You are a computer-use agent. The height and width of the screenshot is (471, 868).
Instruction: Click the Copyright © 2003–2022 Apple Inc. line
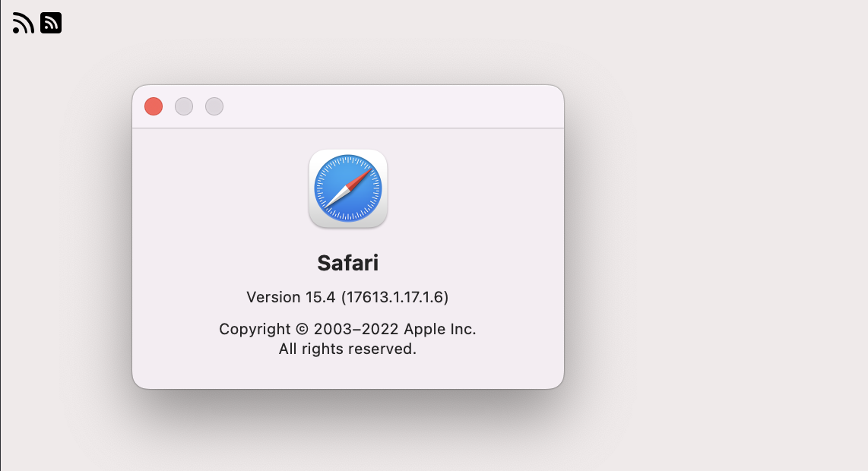click(x=347, y=329)
